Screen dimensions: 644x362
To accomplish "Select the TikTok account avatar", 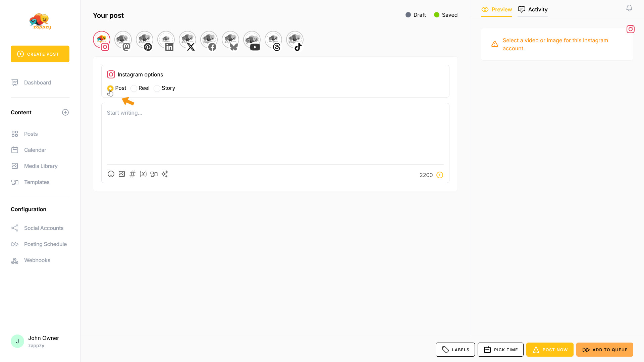I will point(295,40).
